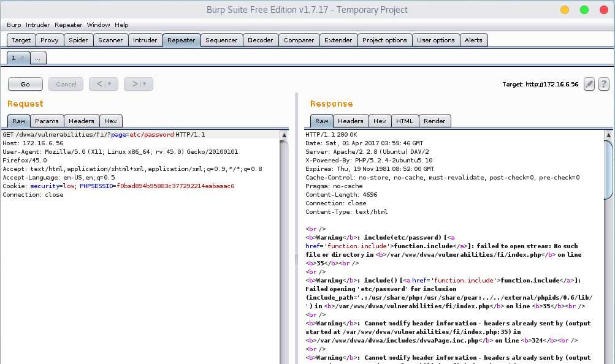Open the Repeater menu in menu bar
The height and width of the screenshot is (364, 615).
tap(68, 25)
